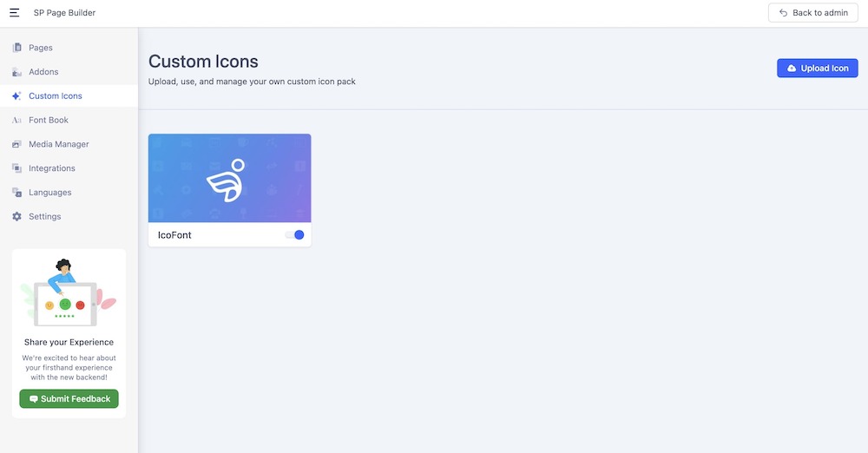Open the IcoFont pack thumbnail image
868x453 pixels.
[x=229, y=178]
